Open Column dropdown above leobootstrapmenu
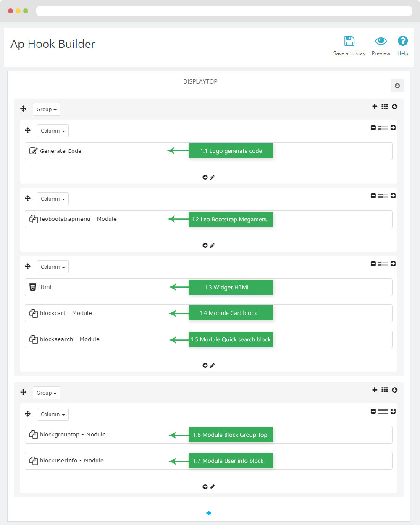The image size is (420, 525). (x=53, y=199)
